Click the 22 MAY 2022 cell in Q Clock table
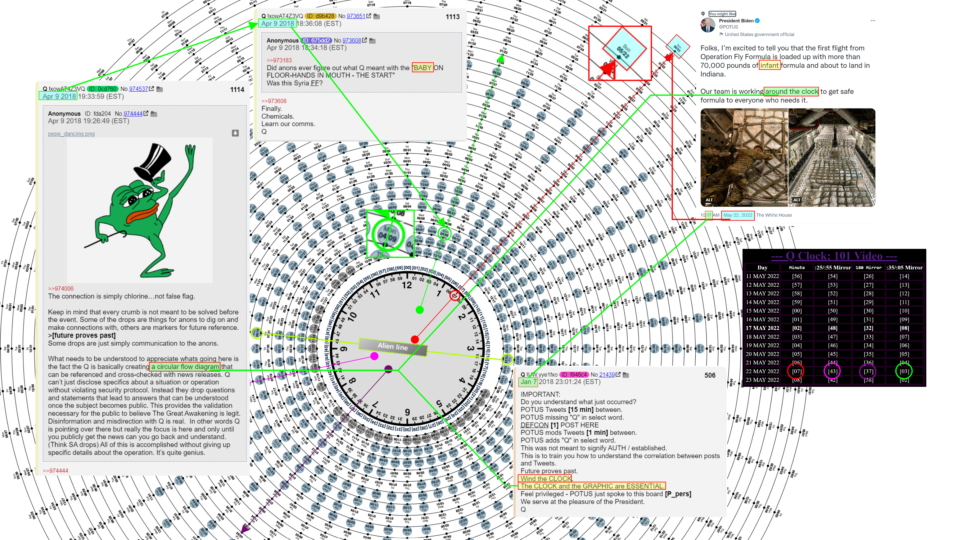 (x=762, y=371)
